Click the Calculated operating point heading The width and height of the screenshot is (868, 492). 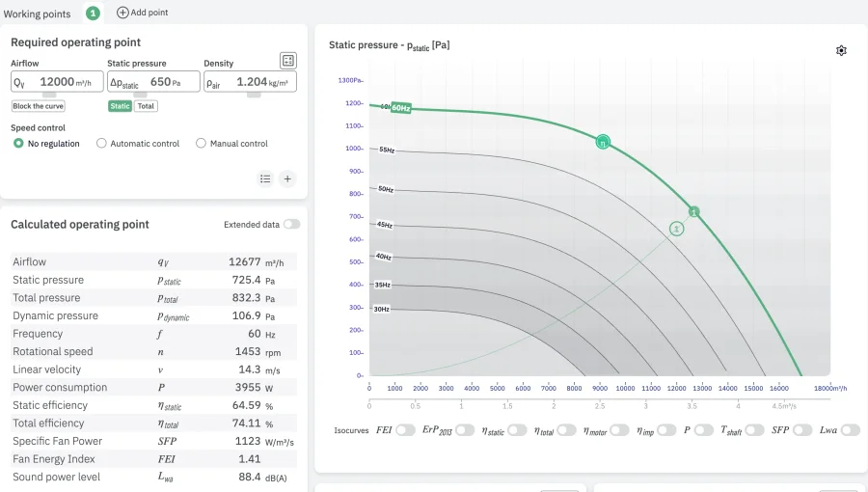coord(80,224)
